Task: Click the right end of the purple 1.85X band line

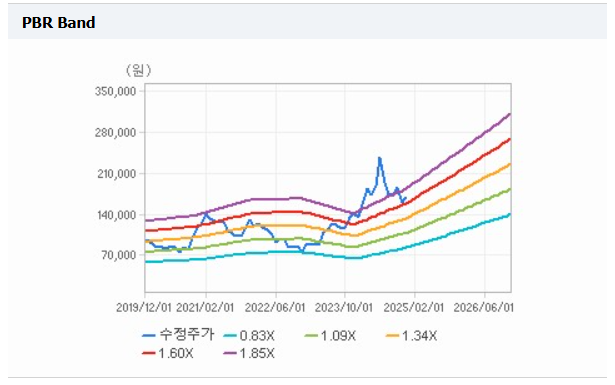Action: pyautogui.click(x=509, y=114)
